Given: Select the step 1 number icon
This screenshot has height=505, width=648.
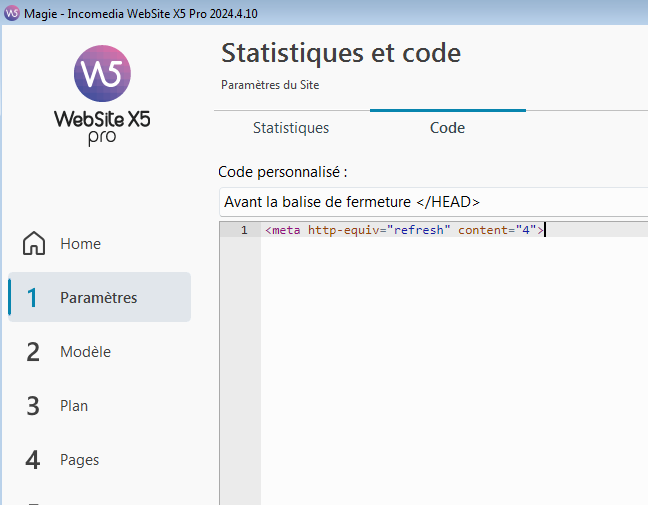Looking at the screenshot, I should click(33, 298).
